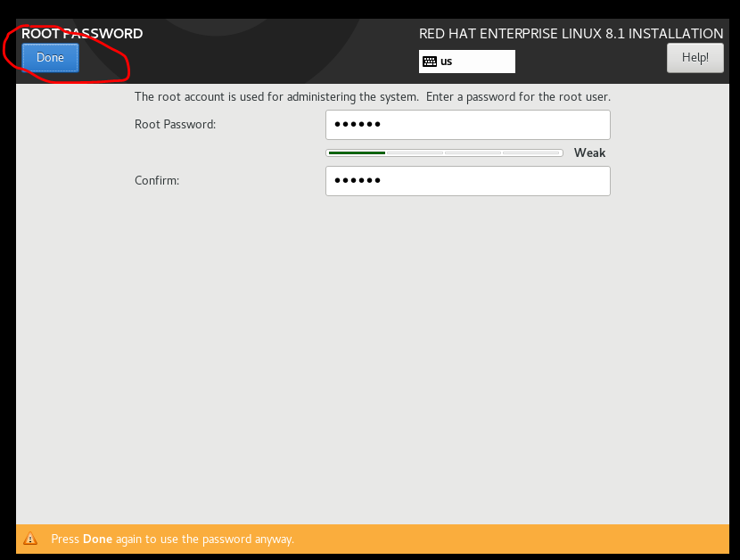Click the Weak strength label

click(x=589, y=152)
